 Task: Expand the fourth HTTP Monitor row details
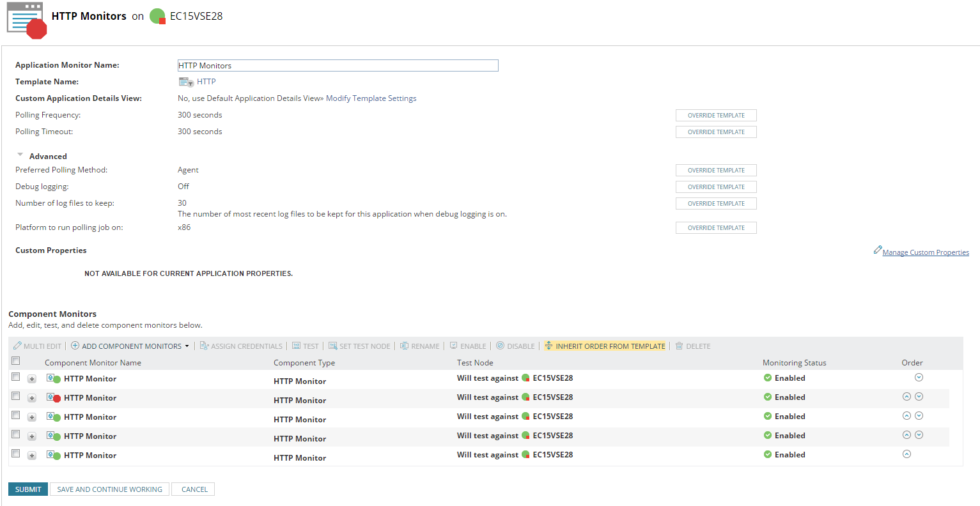coord(32,436)
